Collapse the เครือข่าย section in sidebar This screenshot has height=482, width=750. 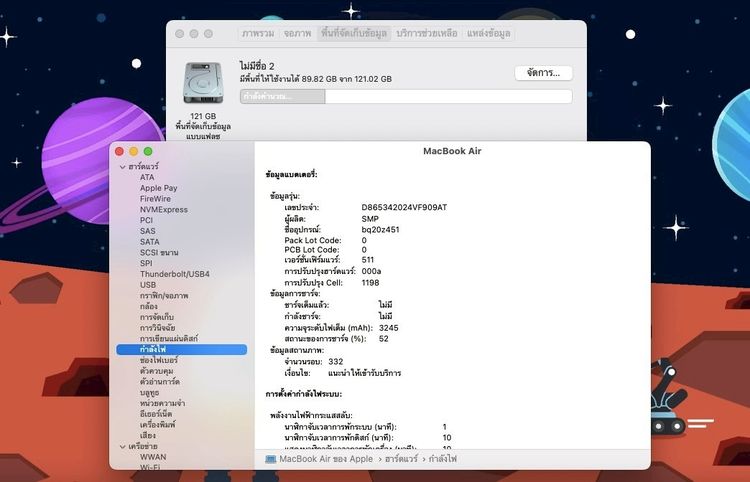(122, 447)
